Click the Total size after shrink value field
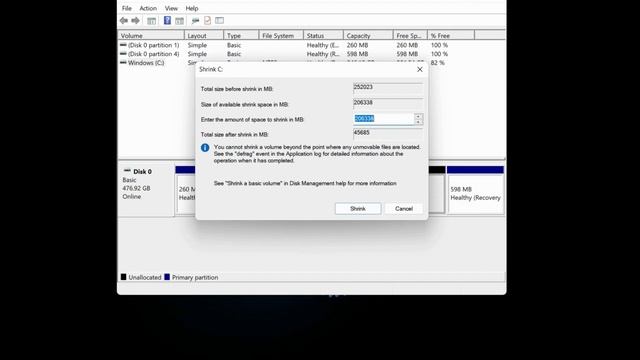Viewport: 640px width, 360px height. [388, 133]
